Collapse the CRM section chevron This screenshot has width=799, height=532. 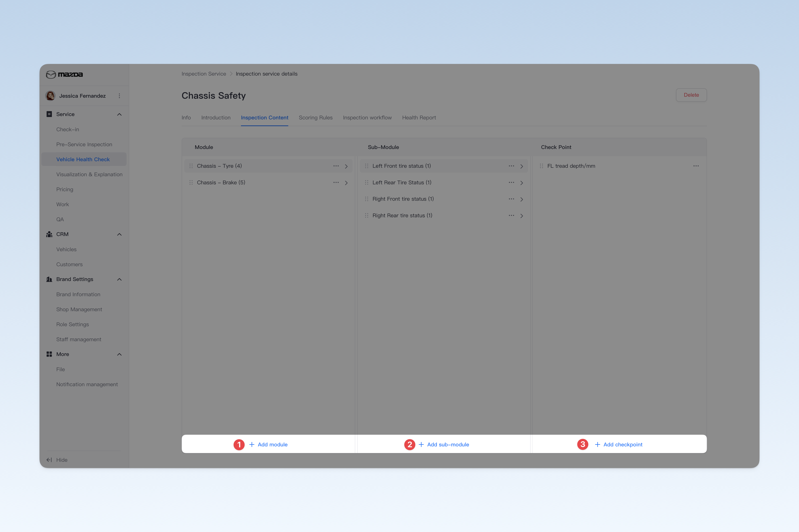(x=119, y=234)
